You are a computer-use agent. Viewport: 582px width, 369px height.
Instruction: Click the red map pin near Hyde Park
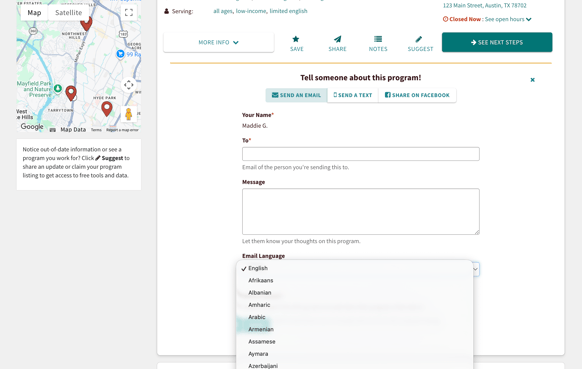click(107, 109)
